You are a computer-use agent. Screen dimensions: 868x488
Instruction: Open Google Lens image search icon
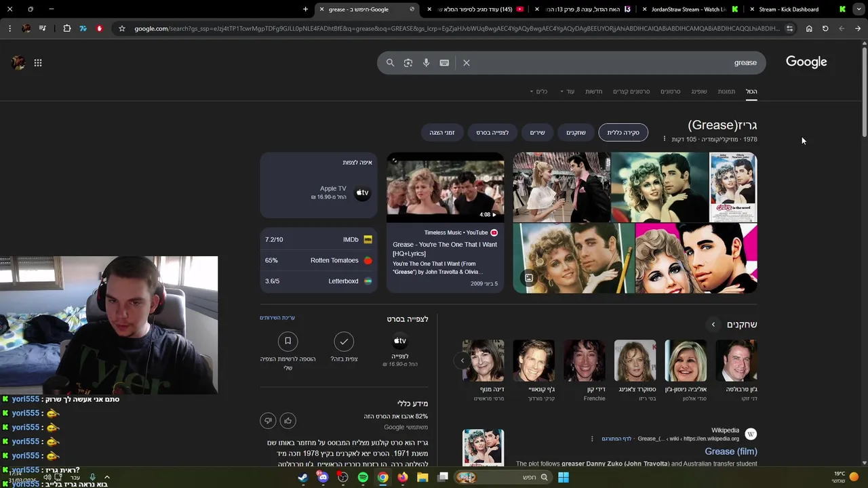coord(408,62)
